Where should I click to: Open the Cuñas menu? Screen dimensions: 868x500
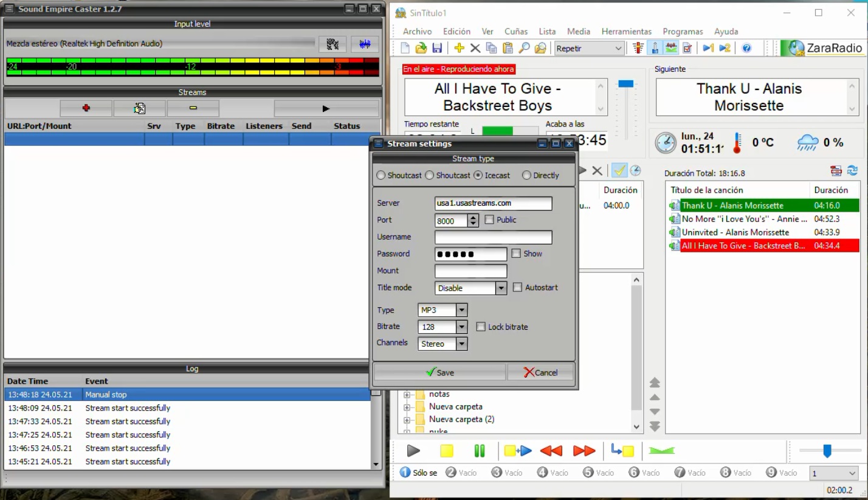[x=516, y=31]
